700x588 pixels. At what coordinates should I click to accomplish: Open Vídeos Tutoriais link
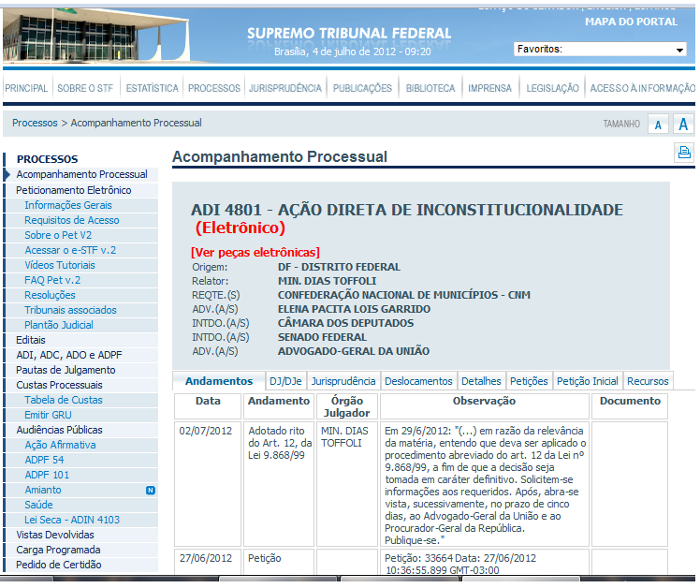[x=60, y=265]
